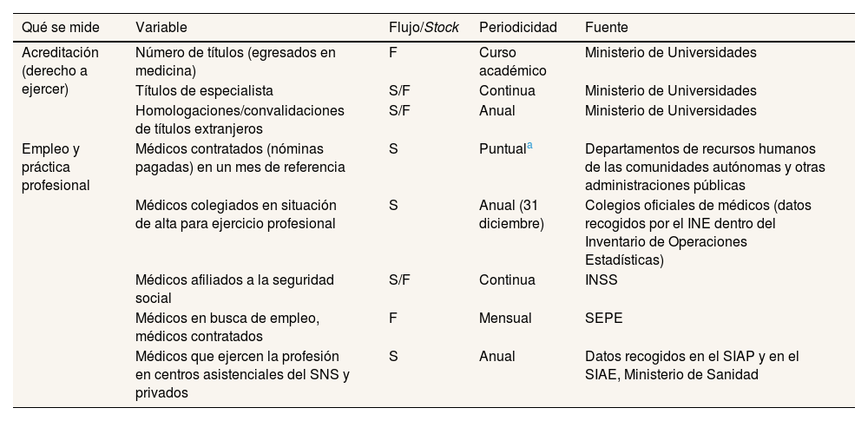The height and width of the screenshot is (421, 868).
Task: Click the 'Periodicidad' column header
Action: click(x=517, y=28)
